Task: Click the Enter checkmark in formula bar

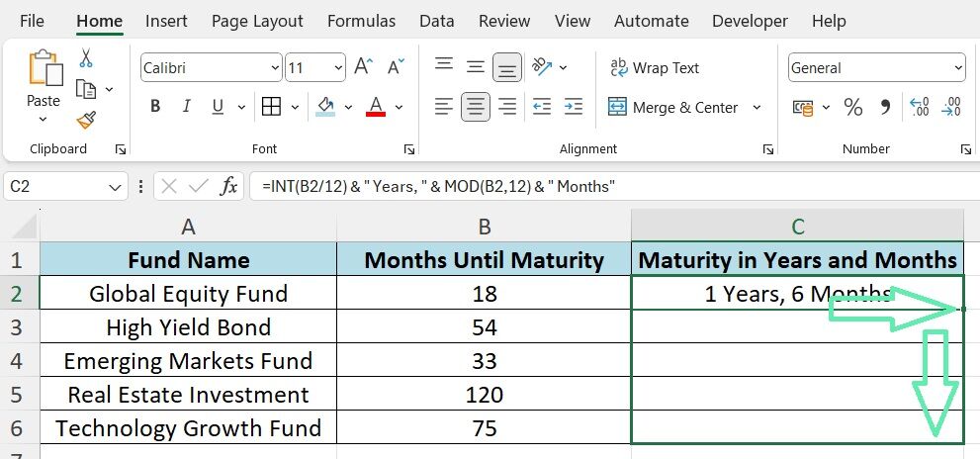Action: tap(199, 186)
